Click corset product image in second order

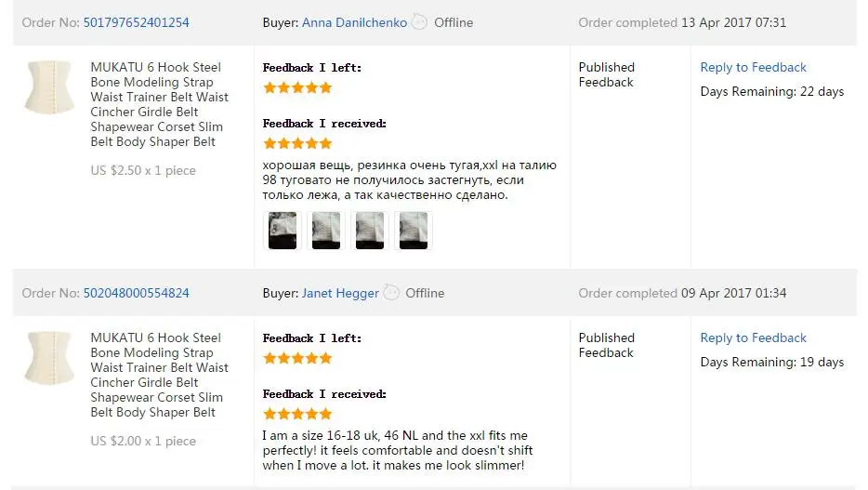click(50, 358)
